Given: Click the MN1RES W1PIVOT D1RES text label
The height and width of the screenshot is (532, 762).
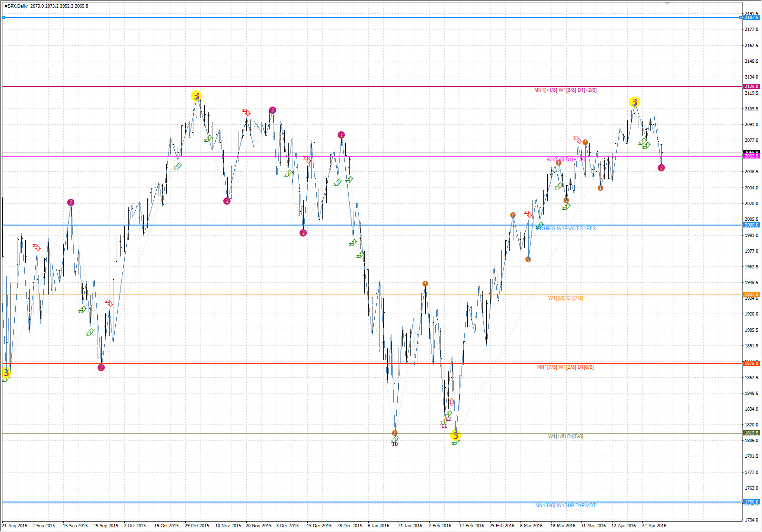Looking at the screenshot, I should 566,229.
